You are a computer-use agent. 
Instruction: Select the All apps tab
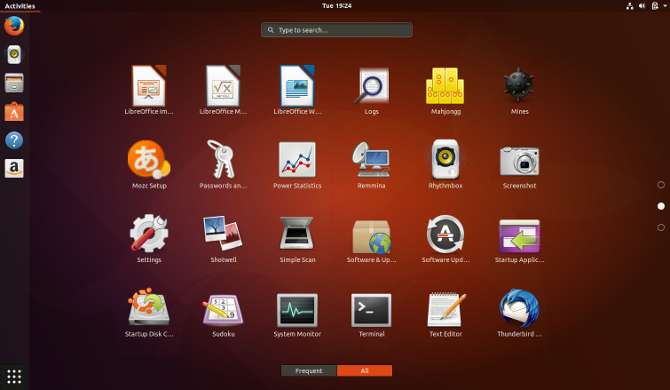pyautogui.click(x=364, y=370)
